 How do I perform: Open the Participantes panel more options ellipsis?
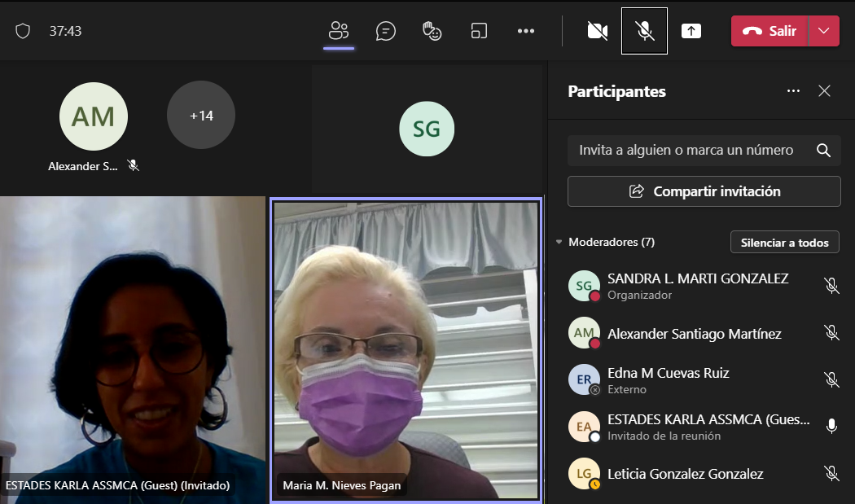pyautogui.click(x=793, y=91)
